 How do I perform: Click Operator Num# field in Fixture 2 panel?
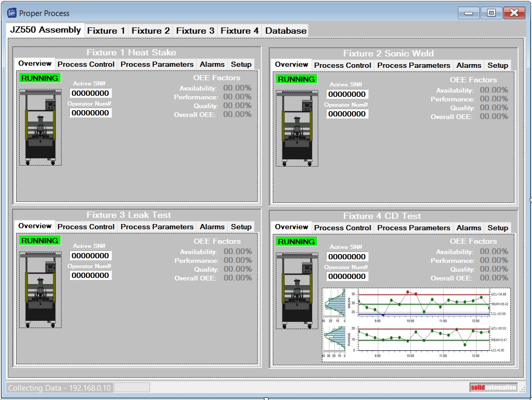pyautogui.click(x=347, y=114)
